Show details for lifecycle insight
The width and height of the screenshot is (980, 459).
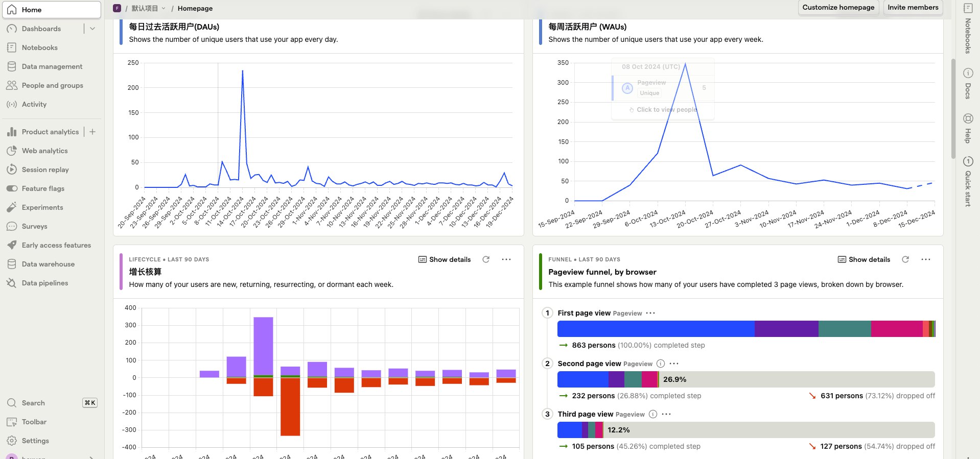[445, 259]
